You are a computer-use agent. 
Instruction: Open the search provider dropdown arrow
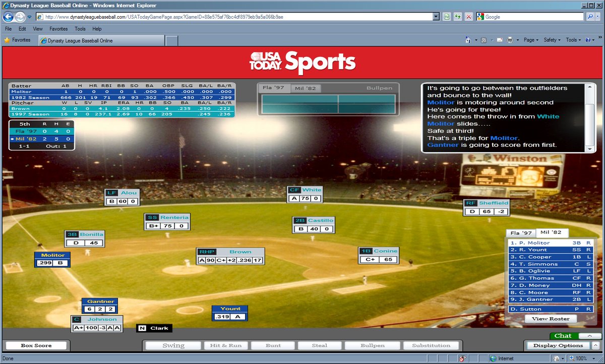[598, 17]
